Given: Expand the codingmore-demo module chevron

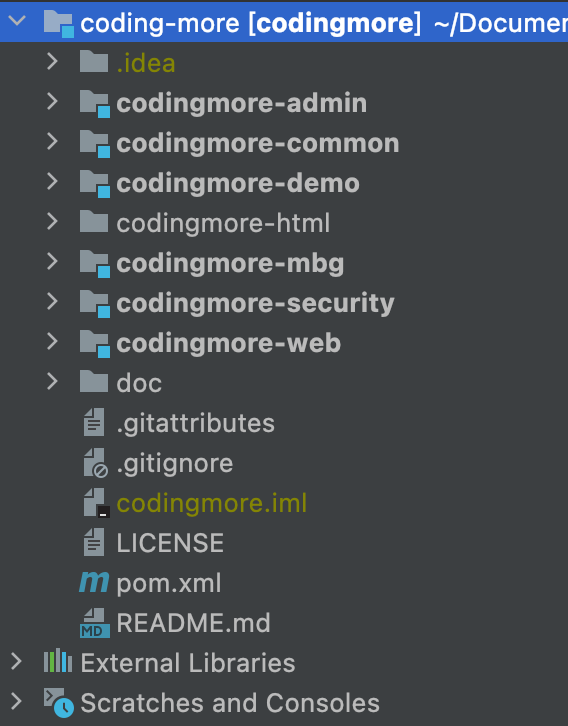Looking at the screenshot, I should [x=52, y=182].
